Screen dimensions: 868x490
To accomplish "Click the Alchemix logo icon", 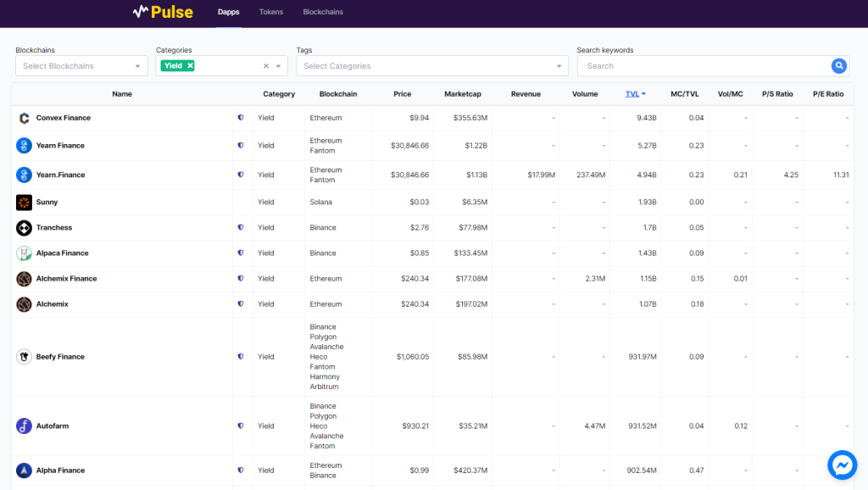I will [24, 304].
